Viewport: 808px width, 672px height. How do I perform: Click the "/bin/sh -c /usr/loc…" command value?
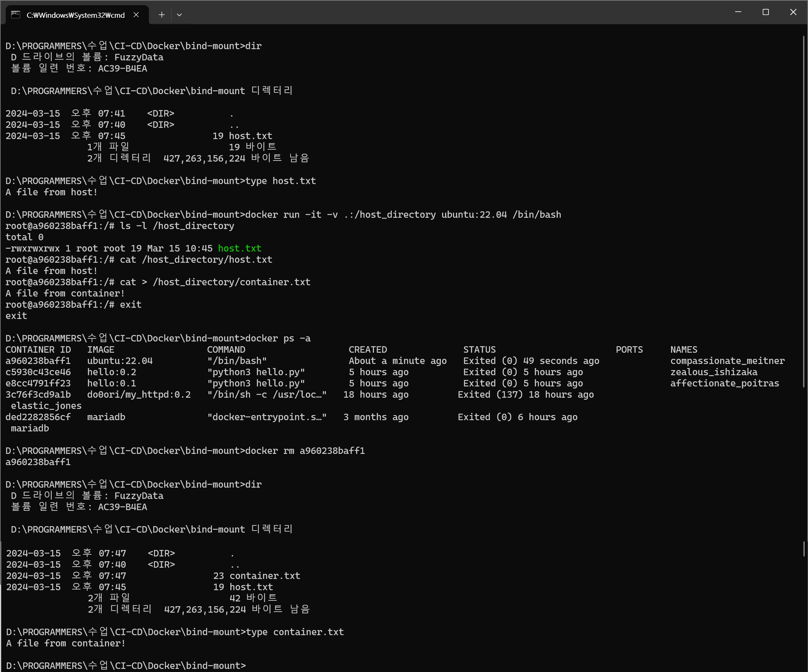pos(267,394)
